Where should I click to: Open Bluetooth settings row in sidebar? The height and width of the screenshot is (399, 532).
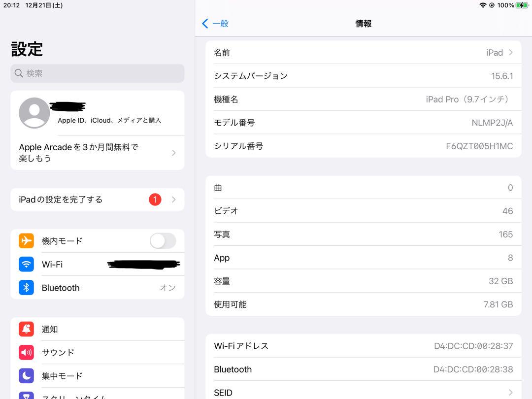click(98, 288)
